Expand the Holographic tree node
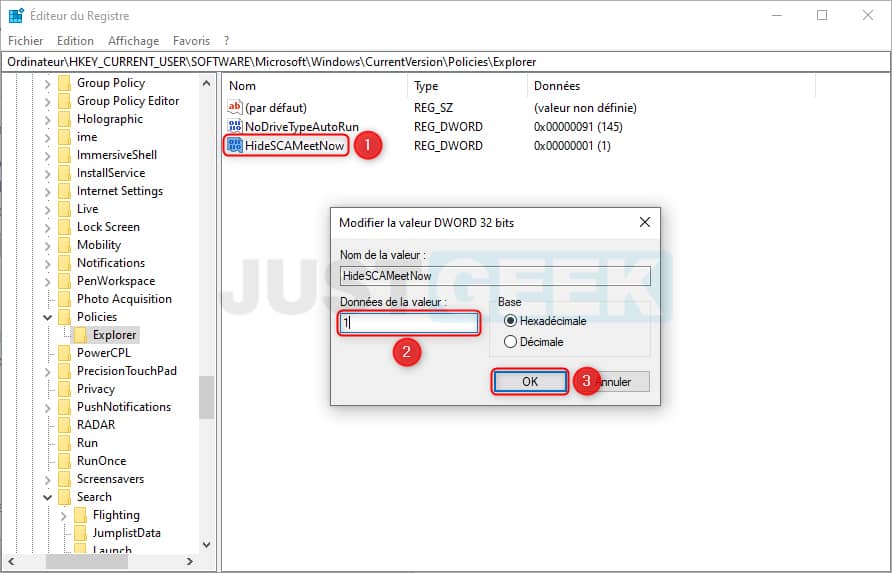Image resolution: width=892 pixels, height=573 pixels. tap(48, 119)
